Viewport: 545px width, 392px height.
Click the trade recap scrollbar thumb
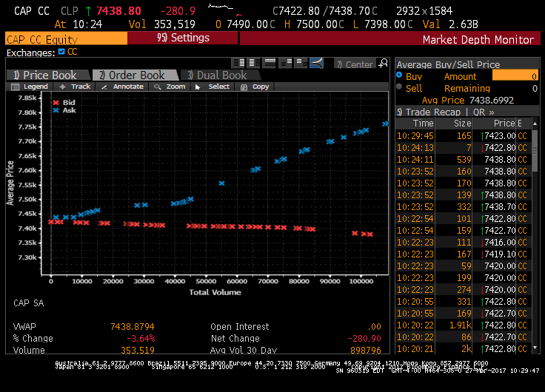point(535,152)
